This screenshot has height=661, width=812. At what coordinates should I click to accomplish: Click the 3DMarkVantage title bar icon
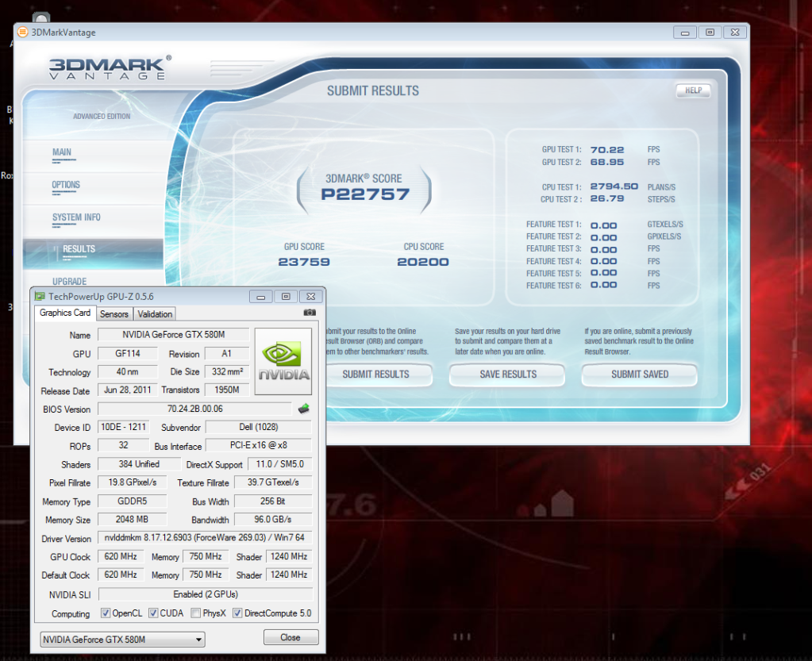click(x=22, y=33)
